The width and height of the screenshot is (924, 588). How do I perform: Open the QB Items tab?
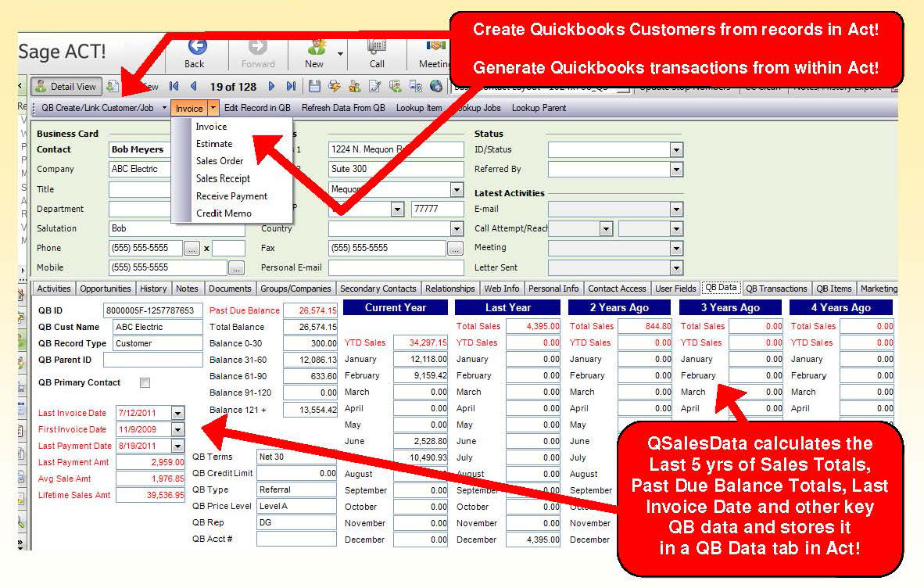834,289
